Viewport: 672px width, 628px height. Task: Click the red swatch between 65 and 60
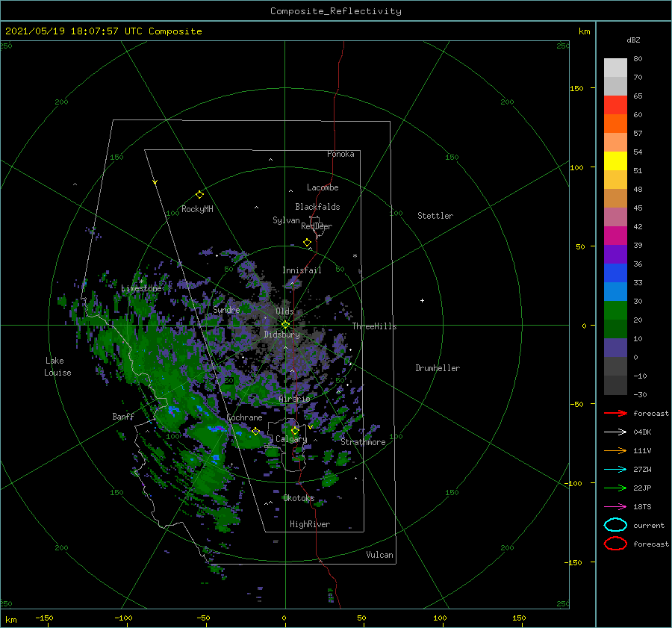tap(615, 105)
